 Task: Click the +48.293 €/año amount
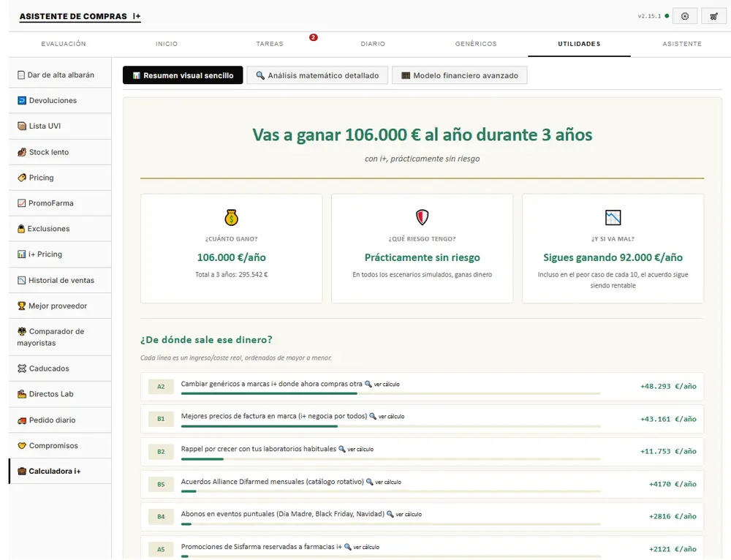click(668, 387)
